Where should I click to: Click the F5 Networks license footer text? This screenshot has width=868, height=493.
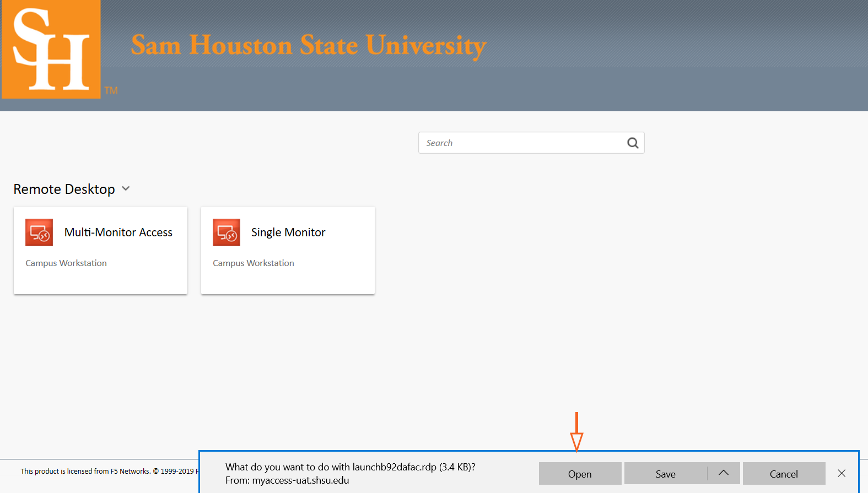click(107, 472)
